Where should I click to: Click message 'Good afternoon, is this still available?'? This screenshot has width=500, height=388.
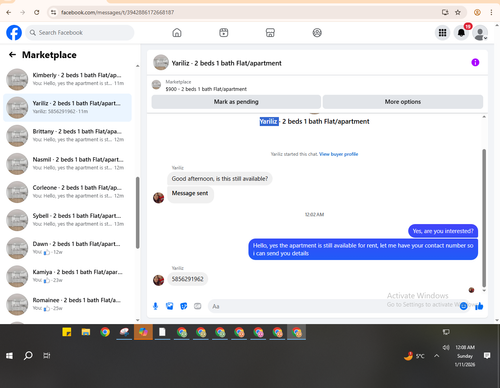pos(220,179)
